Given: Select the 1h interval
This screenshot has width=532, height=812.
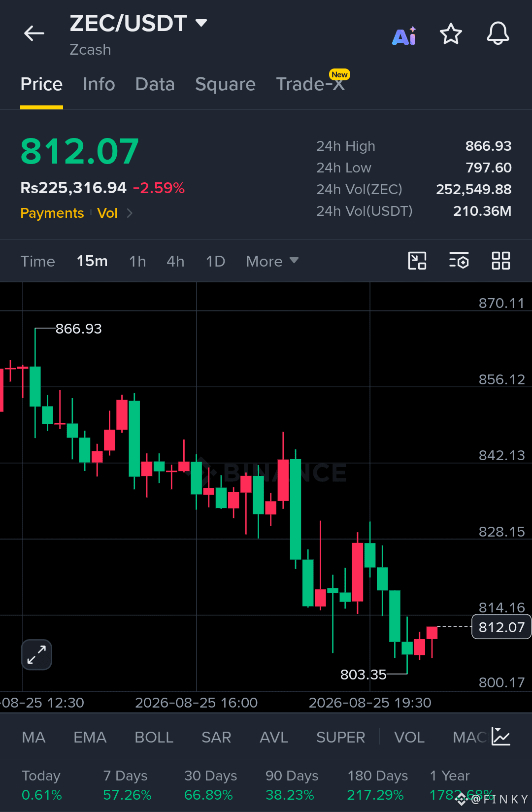Looking at the screenshot, I should 137,261.
